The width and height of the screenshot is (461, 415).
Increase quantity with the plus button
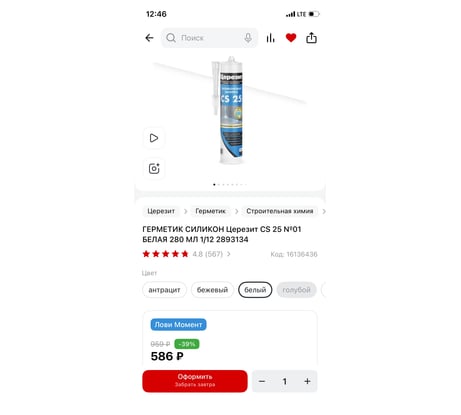pyautogui.click(x=307, y=381)
